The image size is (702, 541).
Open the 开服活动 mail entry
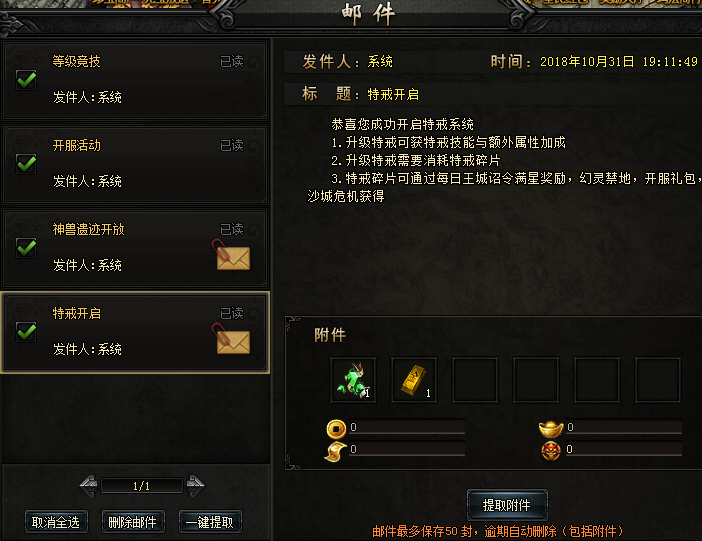135,164
